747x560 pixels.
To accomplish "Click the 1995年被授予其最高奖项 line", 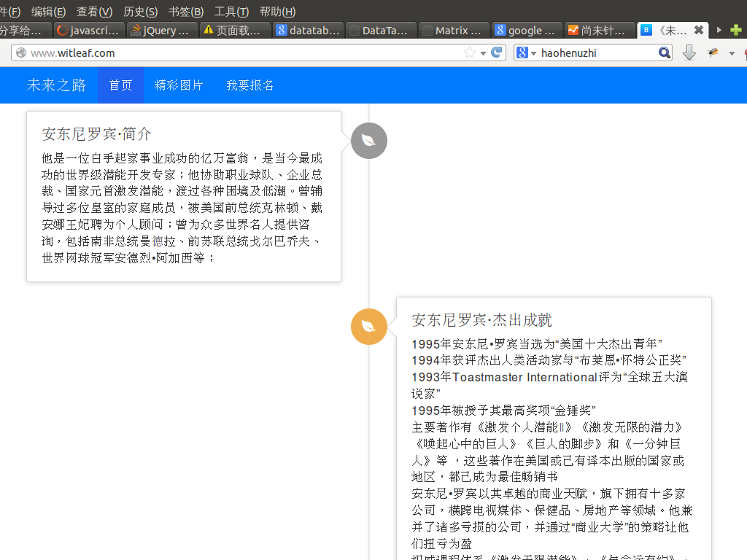I will (x=503, y=411).
